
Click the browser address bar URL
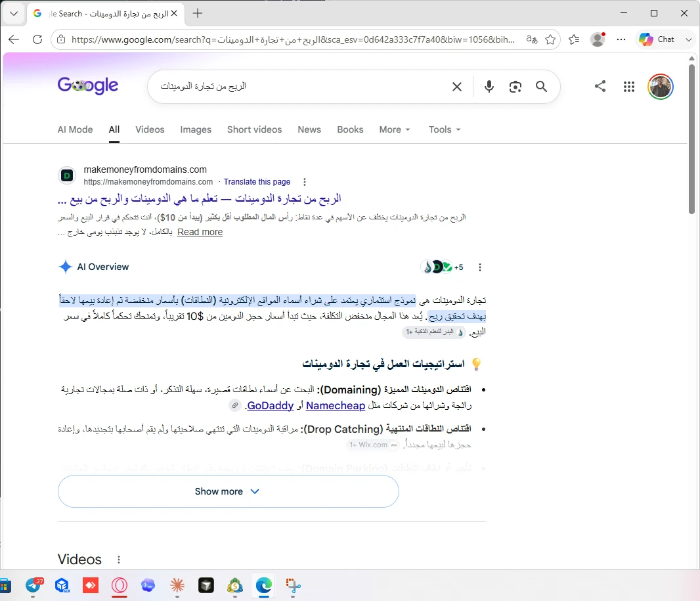point(293,39)
